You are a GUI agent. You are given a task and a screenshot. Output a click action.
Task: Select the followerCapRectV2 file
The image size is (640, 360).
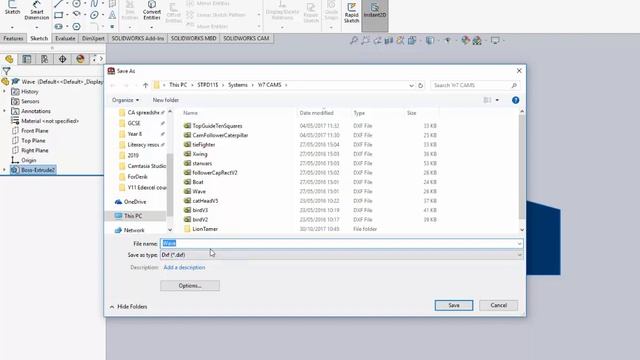coord(215,173)
